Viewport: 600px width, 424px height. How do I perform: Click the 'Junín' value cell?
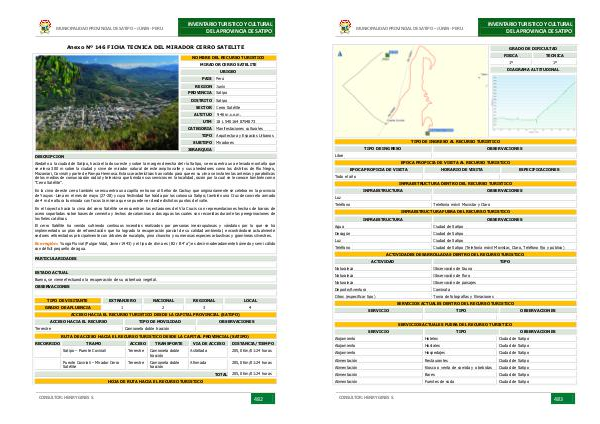[245, 86]
